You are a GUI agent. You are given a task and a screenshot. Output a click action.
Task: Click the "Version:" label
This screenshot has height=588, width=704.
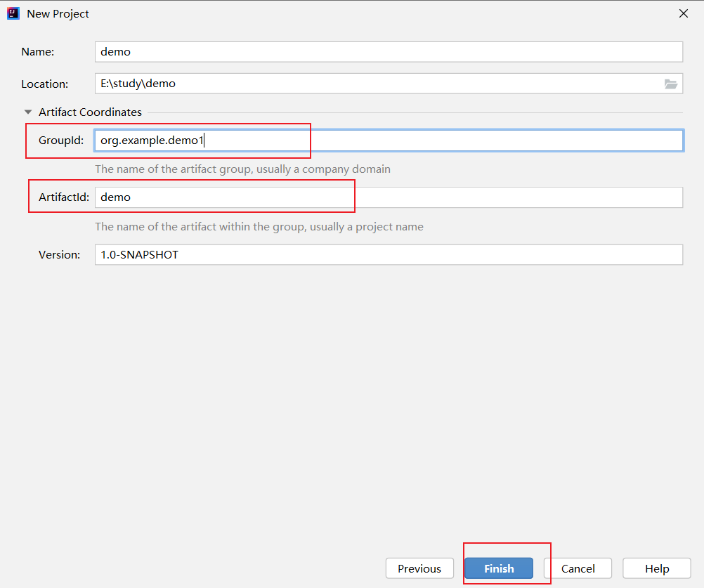(60, 254)
